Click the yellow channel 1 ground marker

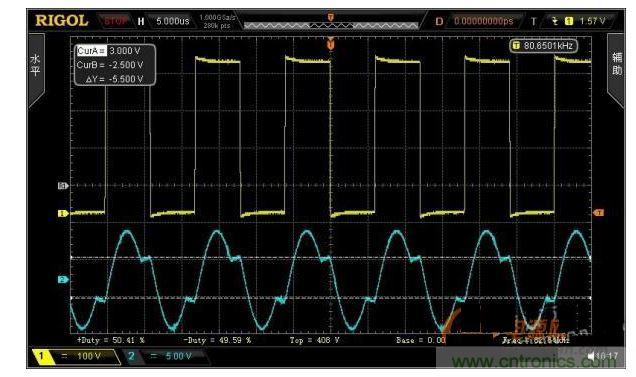pyautogui.click(x=63, y=213)
